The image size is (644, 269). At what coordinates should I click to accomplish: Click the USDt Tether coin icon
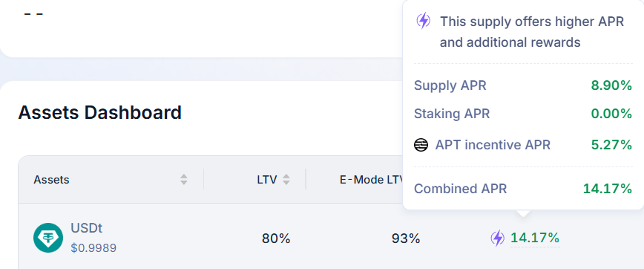point(48,238)
